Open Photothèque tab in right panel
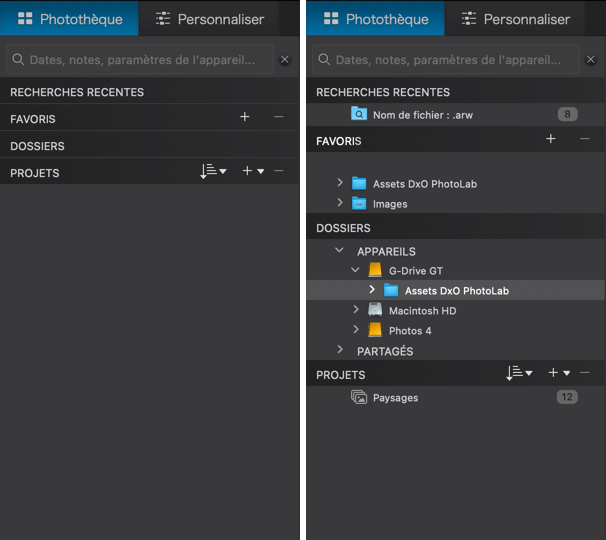The image size is (606, 540). click(x=375, y=19)
